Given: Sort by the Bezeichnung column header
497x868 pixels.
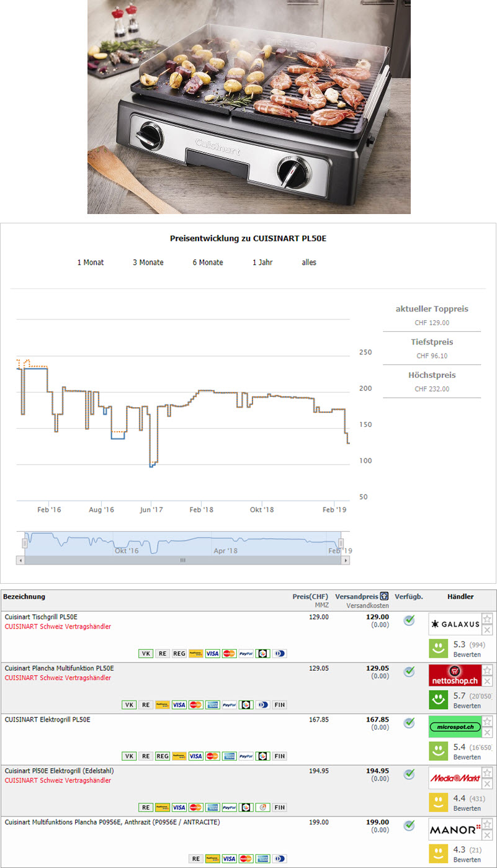Looking at the screenshot, I should (x=24, y=597).
